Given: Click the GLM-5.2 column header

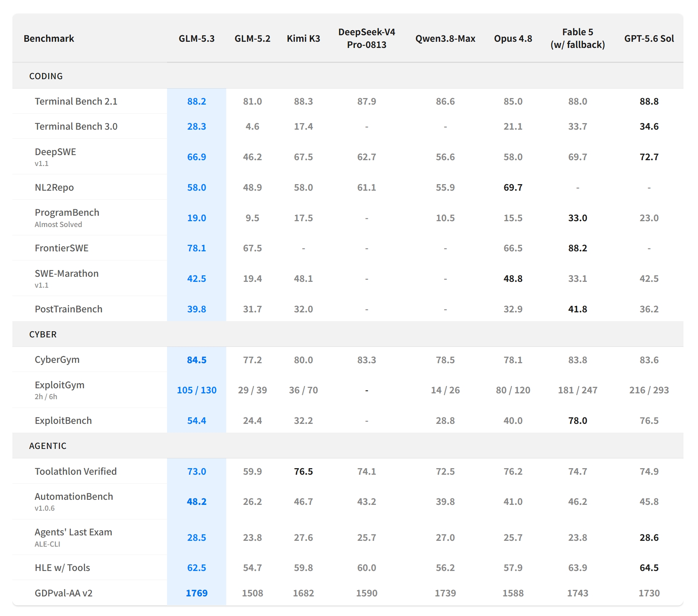Looking at the screenshot, I should point(252,38).
